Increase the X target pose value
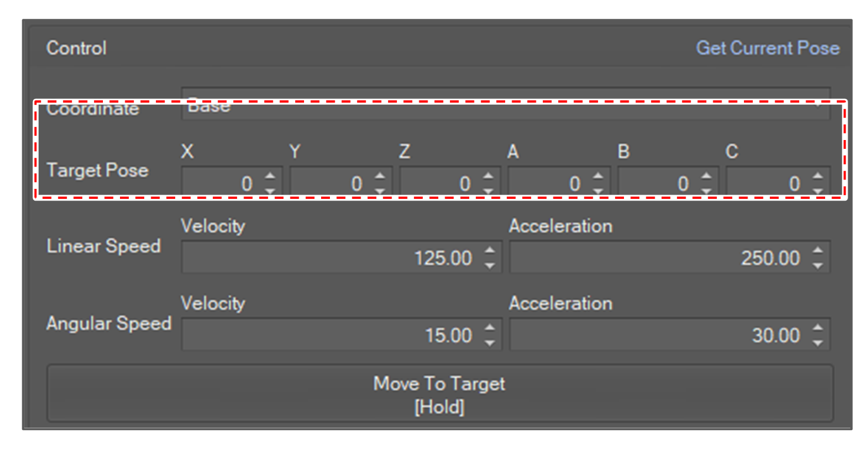This screenshot has width=868, height=453. (270, 176)
